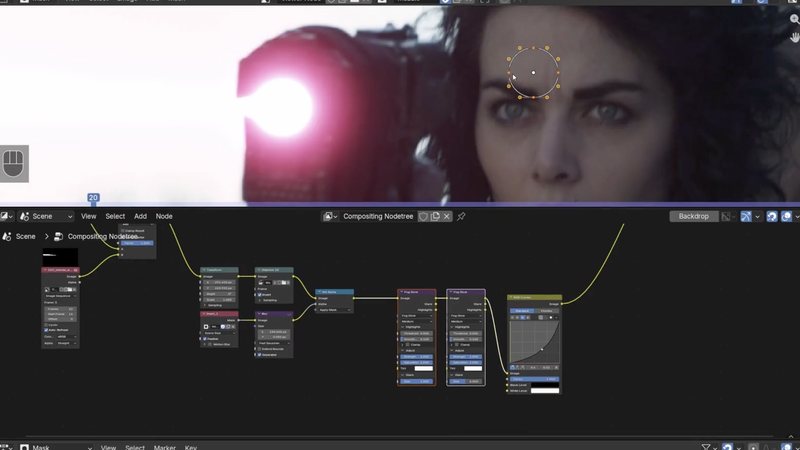Open the Add menu in compositor header

click(x=140, y=216)
